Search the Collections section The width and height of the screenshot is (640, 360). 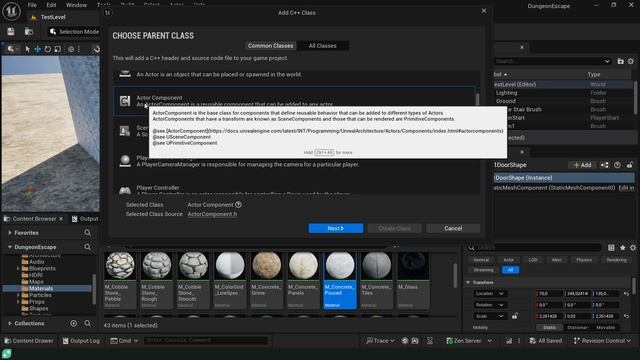click(87, 323)
